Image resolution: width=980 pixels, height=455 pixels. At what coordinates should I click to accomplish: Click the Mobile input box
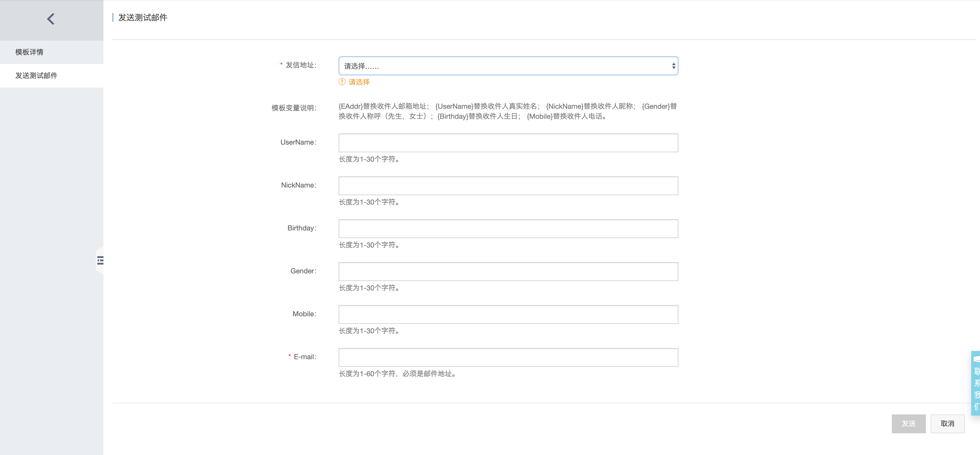point(508,315)
